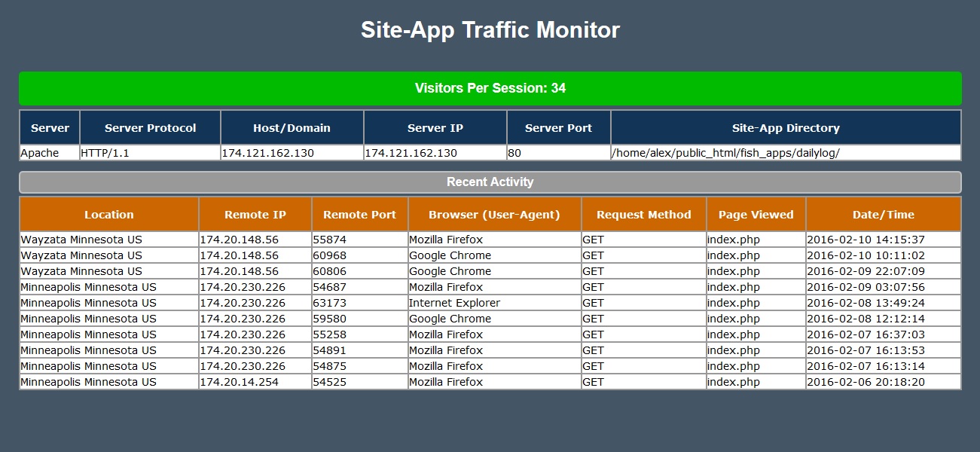Click the Site-App Traffic Monitor title
Viewport: 980px width, 452px height.
pyautogui.click(x=490, y=30)
